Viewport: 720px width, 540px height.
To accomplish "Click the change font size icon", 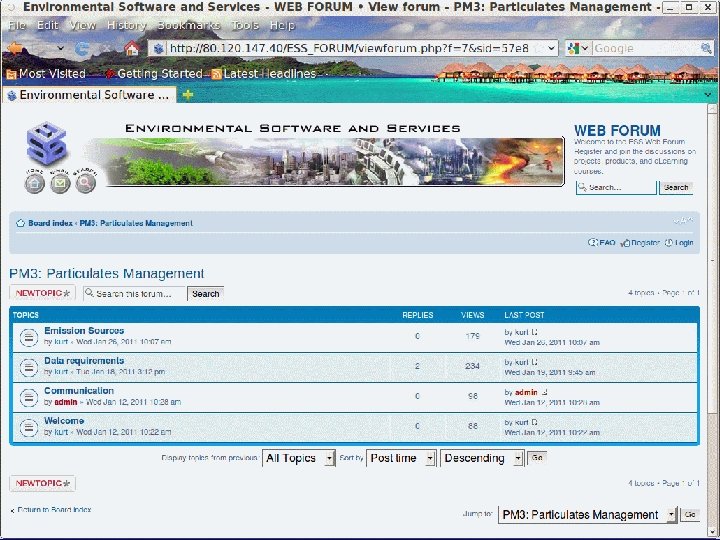I will tap(683, 221).
